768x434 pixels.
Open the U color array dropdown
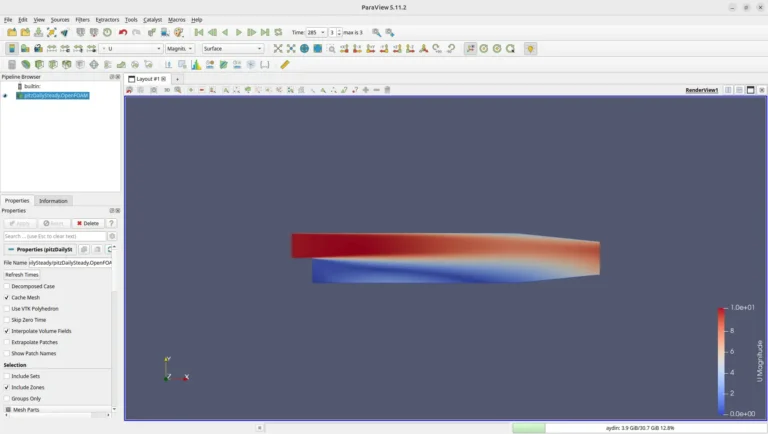(x=131, y=48)
